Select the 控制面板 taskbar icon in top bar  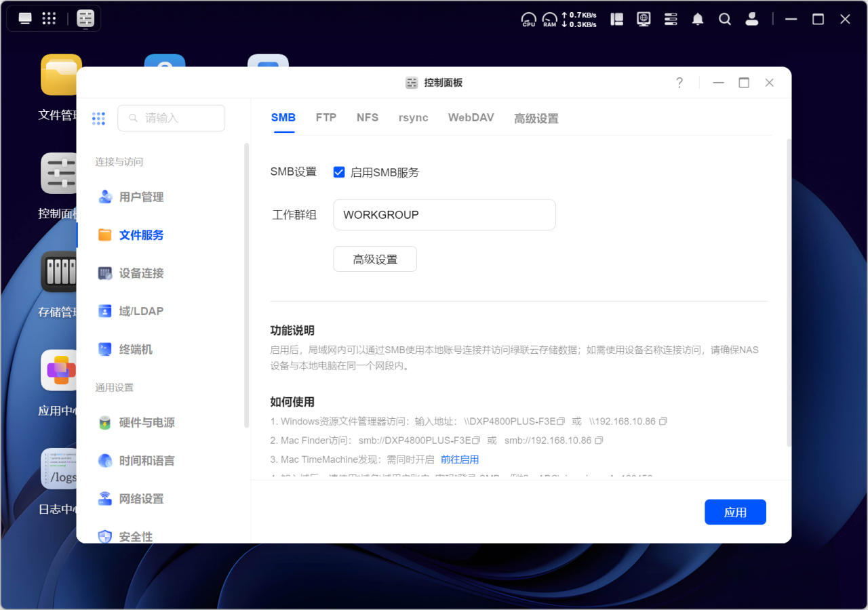pyautogui.click(x=85, y=18)
